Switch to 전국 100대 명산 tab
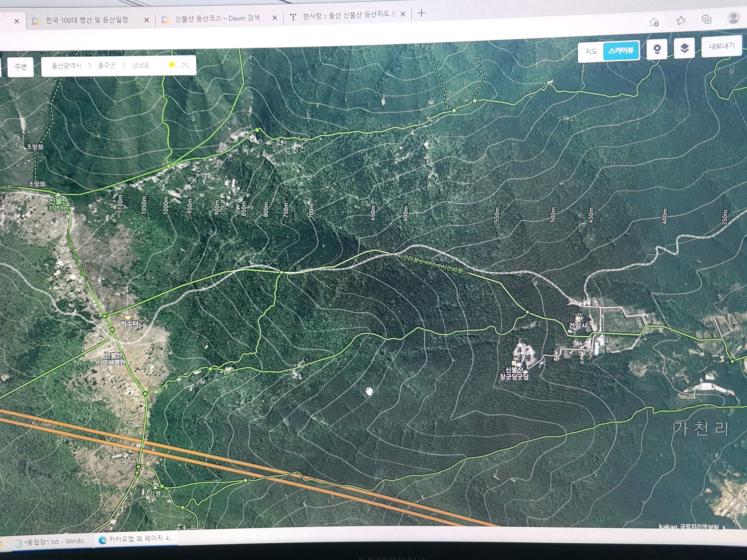The height and width of the screenshot is (560, 747). [87, 20]
